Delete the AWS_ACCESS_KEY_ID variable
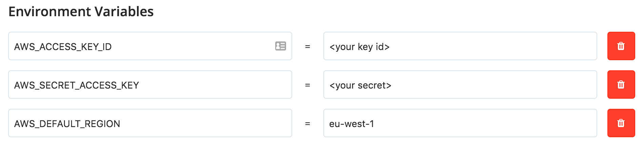The height and width of the screenshot is (146, 644). (x=621, y=46)
